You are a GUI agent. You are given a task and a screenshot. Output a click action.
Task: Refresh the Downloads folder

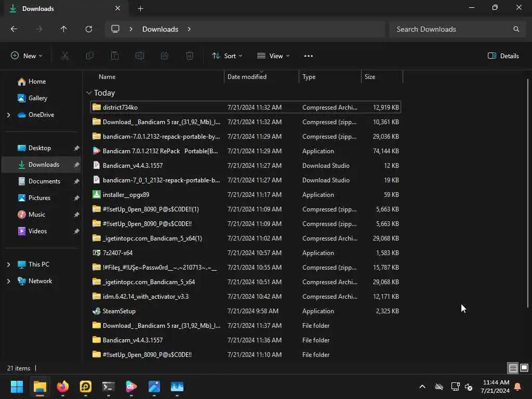(89, 29)
